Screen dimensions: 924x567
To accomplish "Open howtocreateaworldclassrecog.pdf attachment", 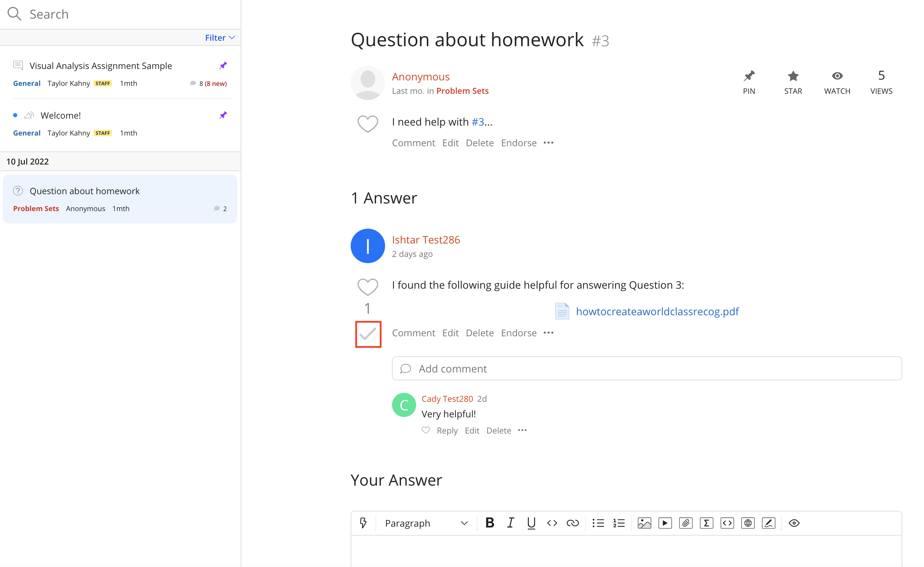I will [x=657, y=311].
